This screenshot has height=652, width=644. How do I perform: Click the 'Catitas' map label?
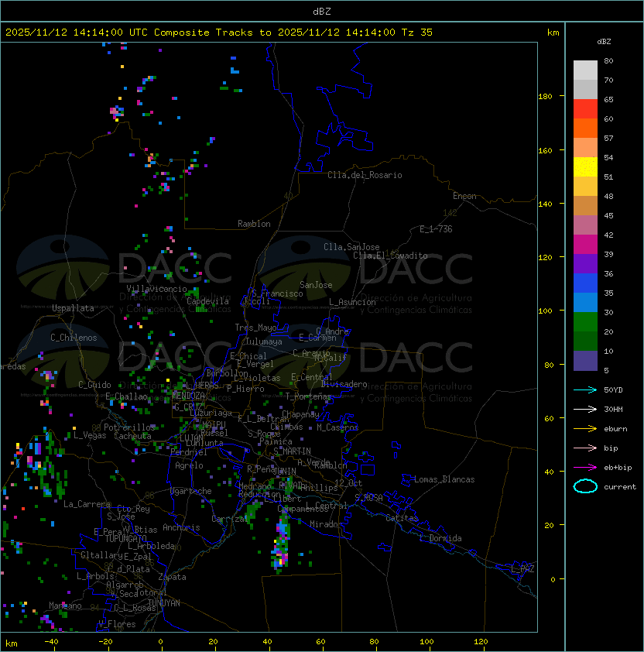click(402, 518)
